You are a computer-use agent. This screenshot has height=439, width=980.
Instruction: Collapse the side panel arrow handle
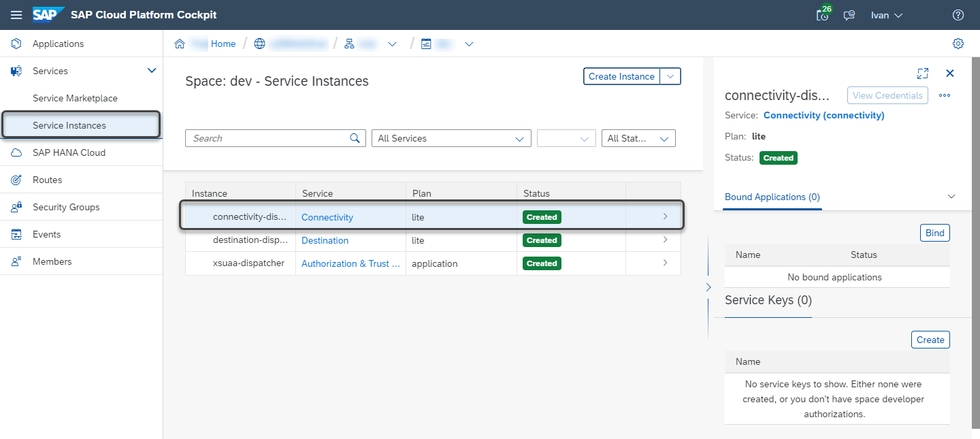[x=708, y=287]
